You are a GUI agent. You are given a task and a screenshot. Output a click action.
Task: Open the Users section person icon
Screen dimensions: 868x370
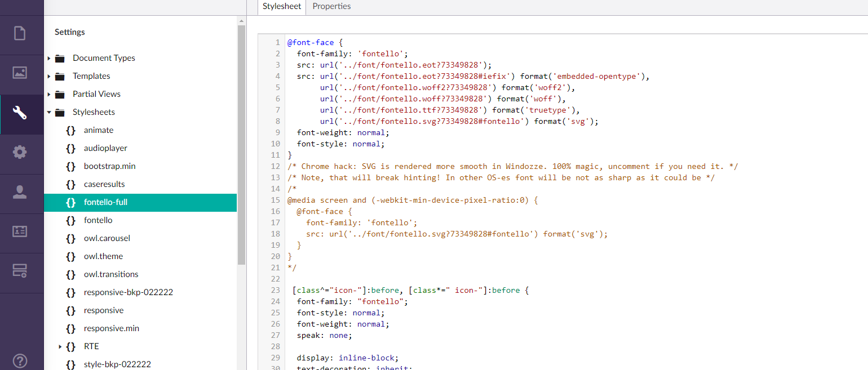click(x=20, y=192)
